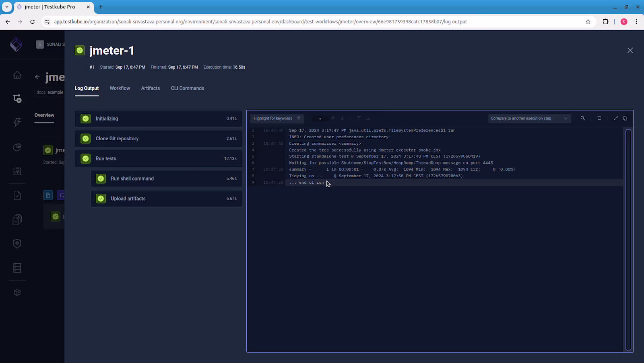Open the browser profile avatar
The height and width of the screenshot is (363, 644).
point(624,22)
